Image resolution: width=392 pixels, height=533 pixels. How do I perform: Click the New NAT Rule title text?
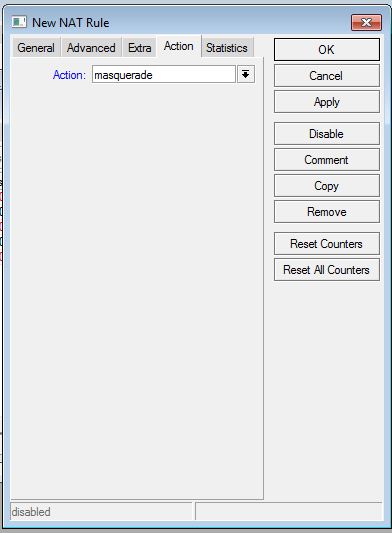click(x=71, y=23)
